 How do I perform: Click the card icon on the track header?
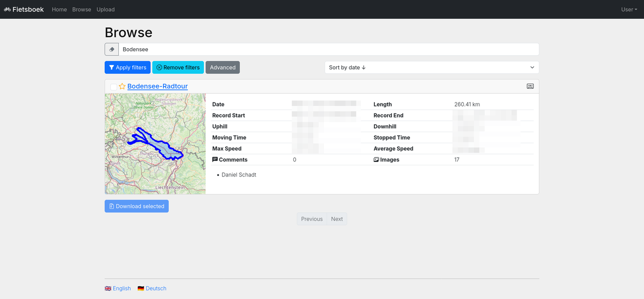coord(530,86)
